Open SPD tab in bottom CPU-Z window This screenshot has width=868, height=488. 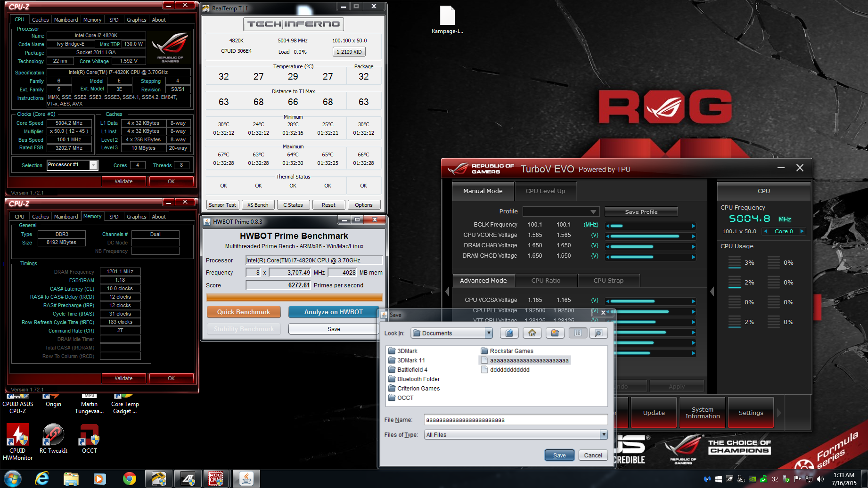(114, 217)
